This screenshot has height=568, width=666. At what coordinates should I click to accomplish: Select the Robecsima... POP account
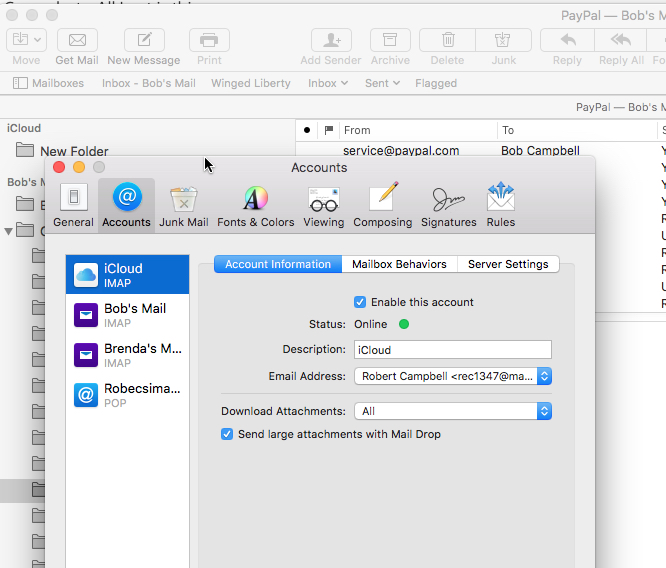point(127,395)
